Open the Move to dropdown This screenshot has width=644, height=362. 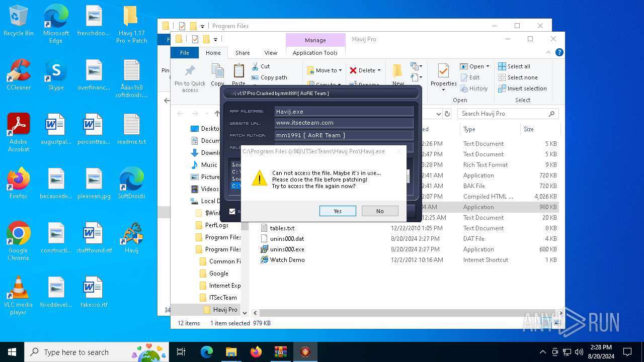coord(324,70)
